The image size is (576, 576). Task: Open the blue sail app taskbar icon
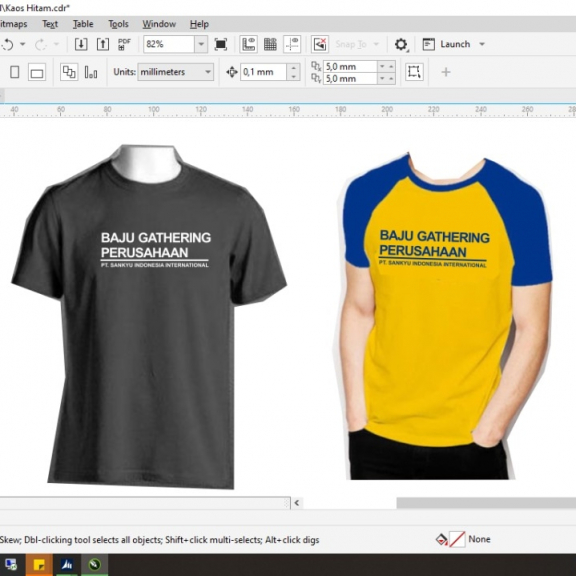pyautogui.click(x=66, y=565)
